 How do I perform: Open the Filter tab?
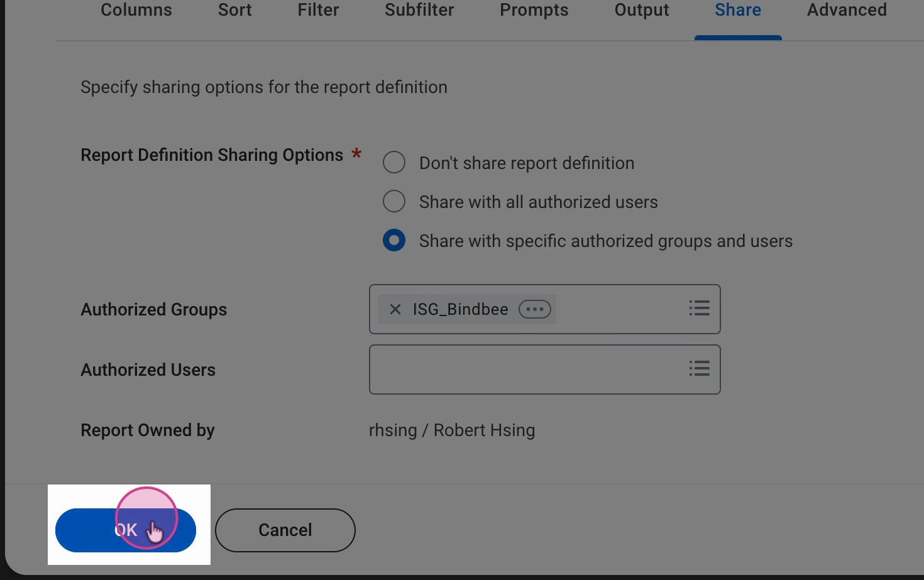(319, 10)
